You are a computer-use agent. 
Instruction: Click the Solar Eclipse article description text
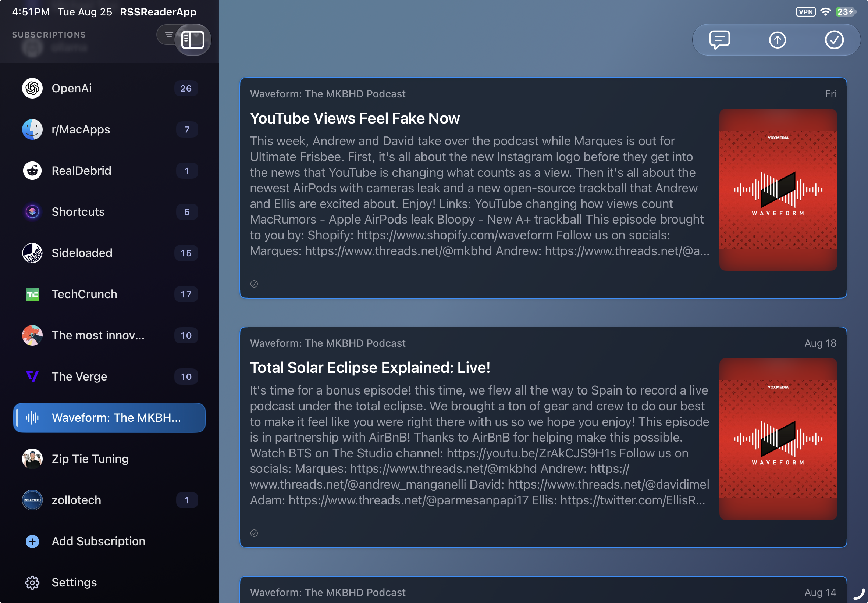(x=479, y=446)
